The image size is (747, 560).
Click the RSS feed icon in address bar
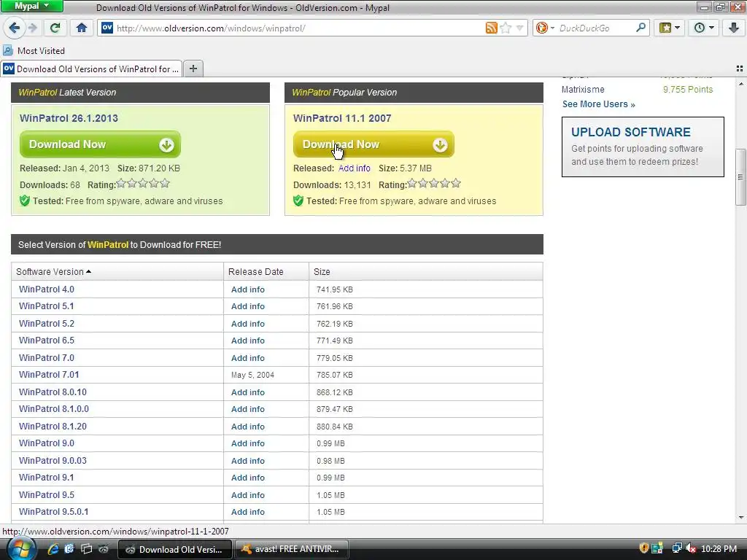pyautogui.click(x=491, y=28)
